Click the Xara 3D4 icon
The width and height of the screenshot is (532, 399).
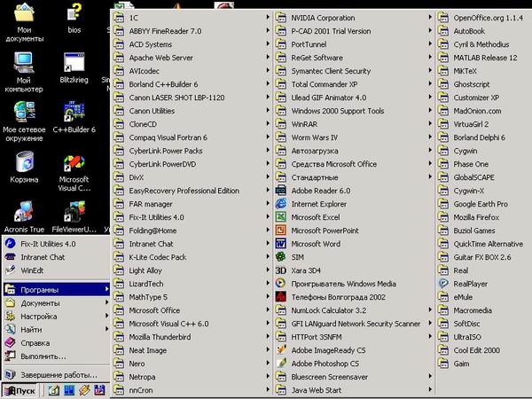pos(280,270)
